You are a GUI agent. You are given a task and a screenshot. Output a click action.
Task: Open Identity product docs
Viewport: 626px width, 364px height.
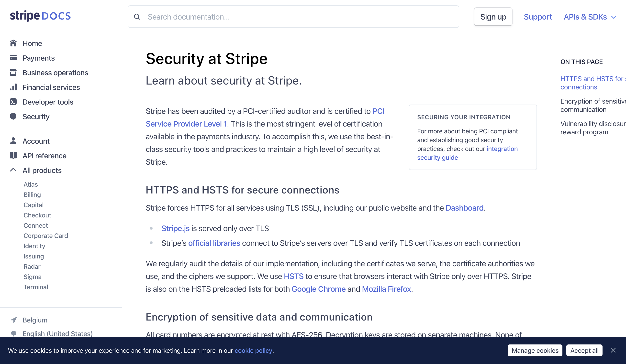(x=34, y=246)
